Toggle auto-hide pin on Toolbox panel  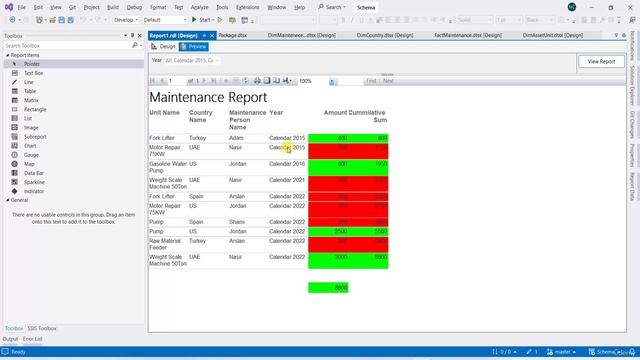coord(132,36)
